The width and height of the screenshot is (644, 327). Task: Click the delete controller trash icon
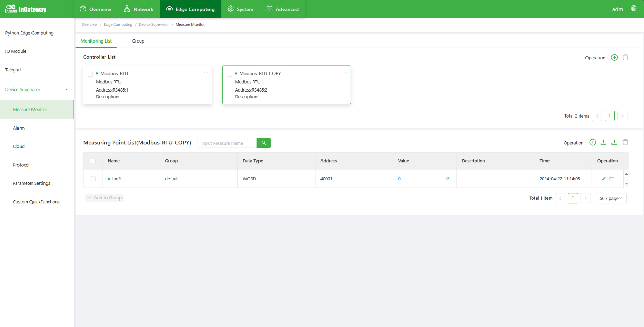[x=625, y=58]
